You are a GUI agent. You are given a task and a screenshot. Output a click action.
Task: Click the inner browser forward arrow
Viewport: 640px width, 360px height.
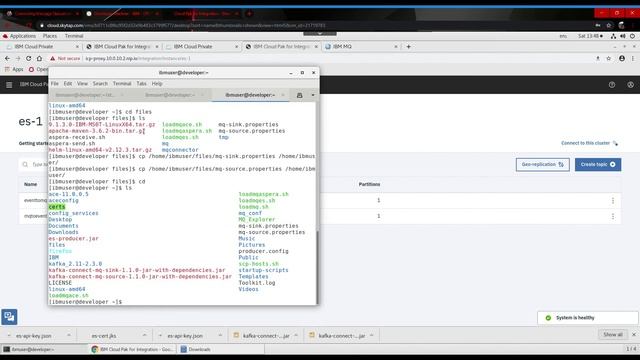click(18, 58)
